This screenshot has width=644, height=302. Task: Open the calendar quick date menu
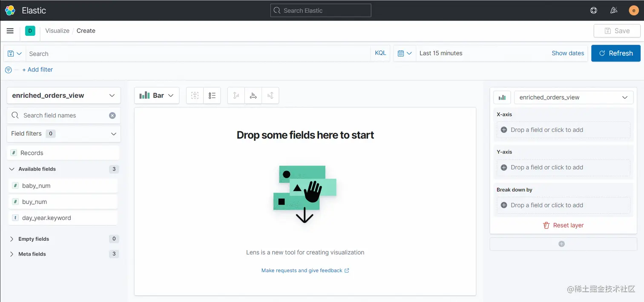point(405,53)
